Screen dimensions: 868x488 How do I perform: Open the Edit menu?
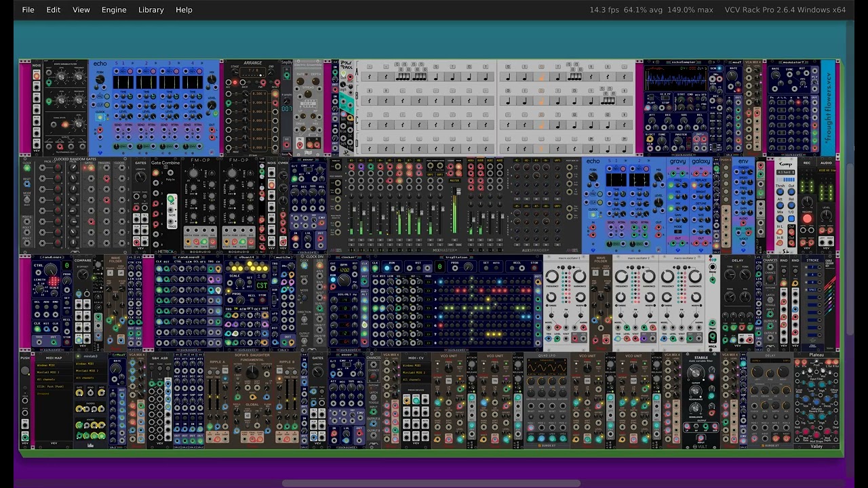tap(53, 9)
